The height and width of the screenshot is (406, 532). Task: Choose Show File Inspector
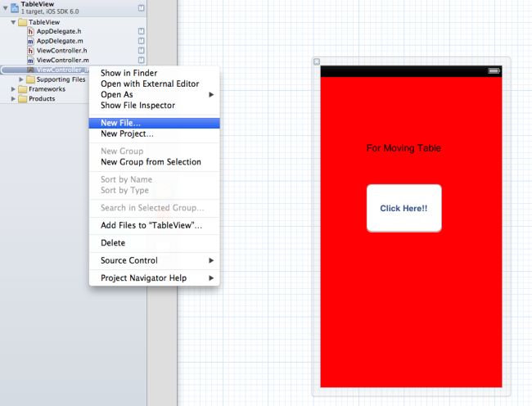[x=155, y=106]
